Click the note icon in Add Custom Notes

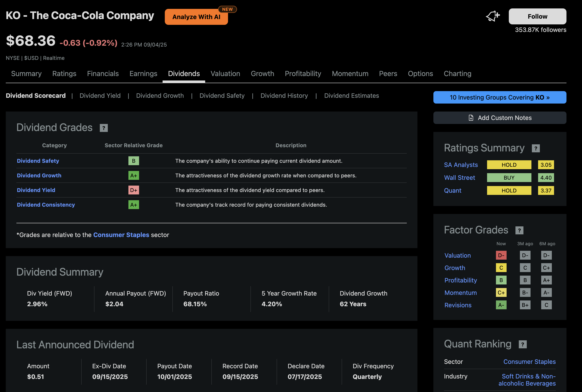tap(471, 118)
